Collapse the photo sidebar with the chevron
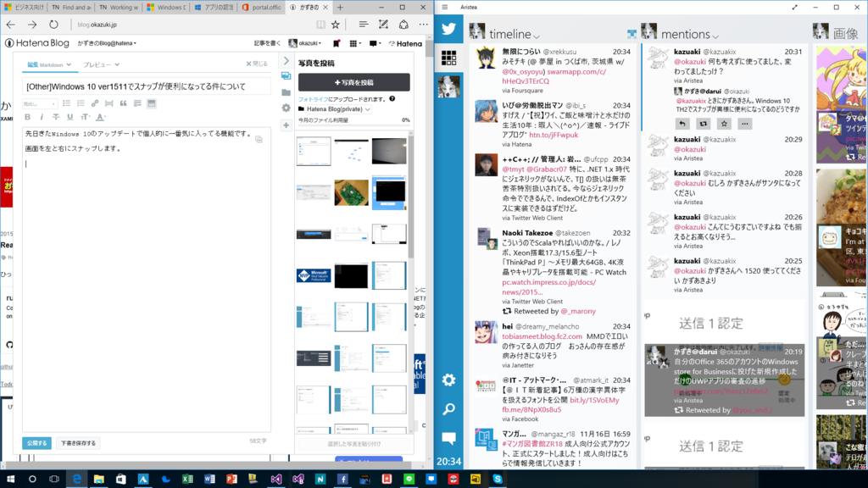868x488 pixels. [286, 61]
